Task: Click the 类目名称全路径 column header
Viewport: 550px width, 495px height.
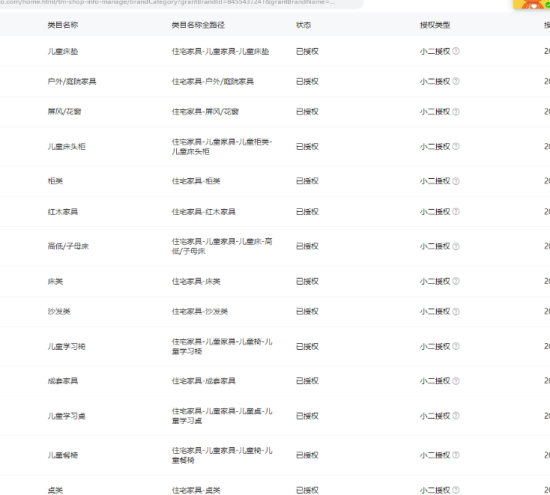Action: (x=198, y=25)
